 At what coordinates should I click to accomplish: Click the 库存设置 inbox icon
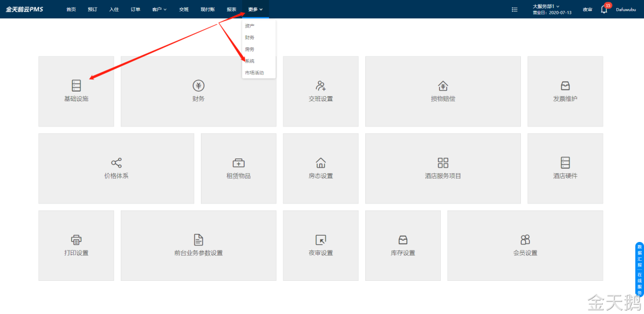[x=402, y=240]
